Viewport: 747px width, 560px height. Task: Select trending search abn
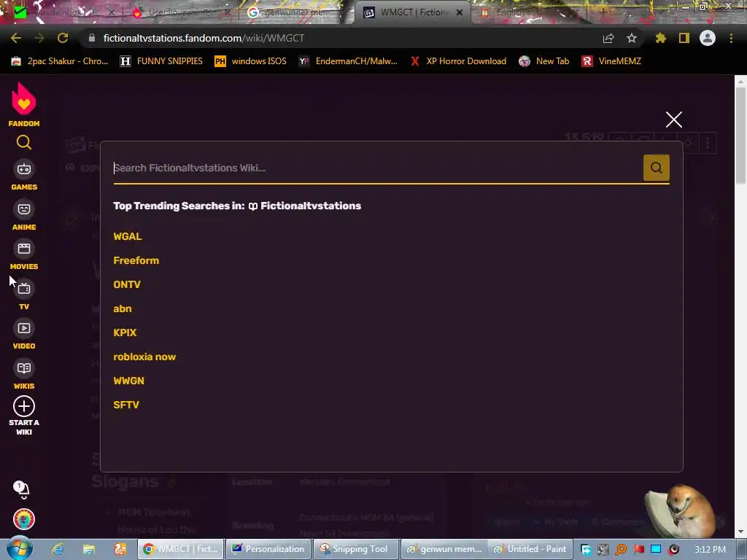point(123,308)
